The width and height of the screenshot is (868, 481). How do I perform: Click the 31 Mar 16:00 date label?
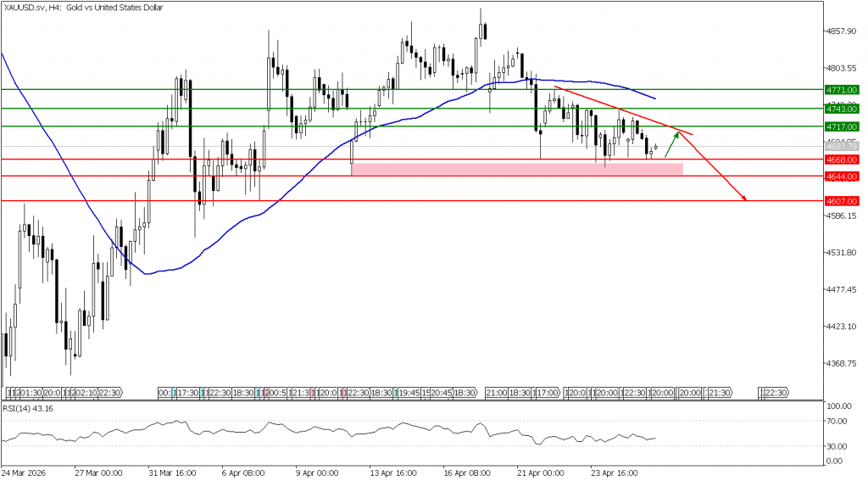tap(174, 473)
